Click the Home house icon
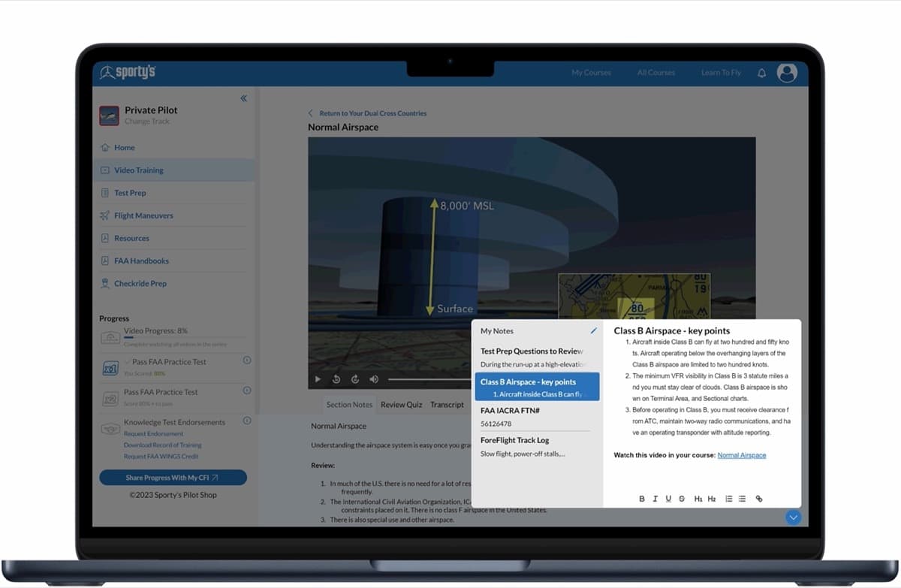The width and height of the screenshot is (901, 588). point(105,147)
